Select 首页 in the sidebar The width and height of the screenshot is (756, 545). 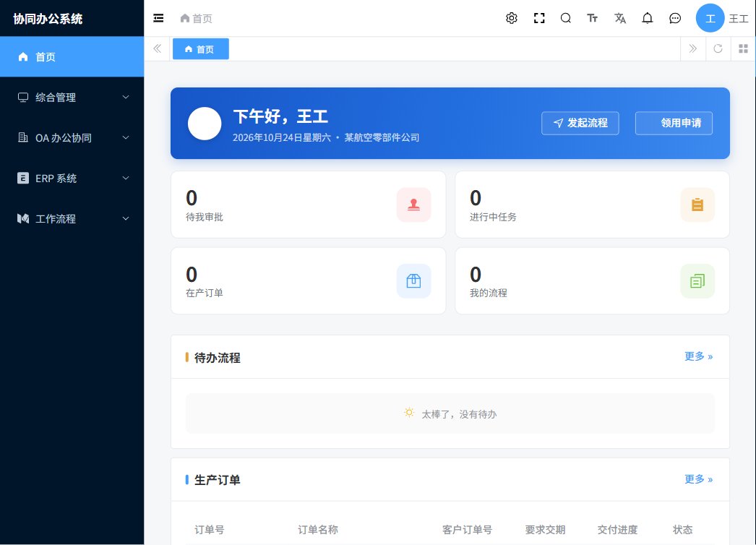tap(72, 57)
